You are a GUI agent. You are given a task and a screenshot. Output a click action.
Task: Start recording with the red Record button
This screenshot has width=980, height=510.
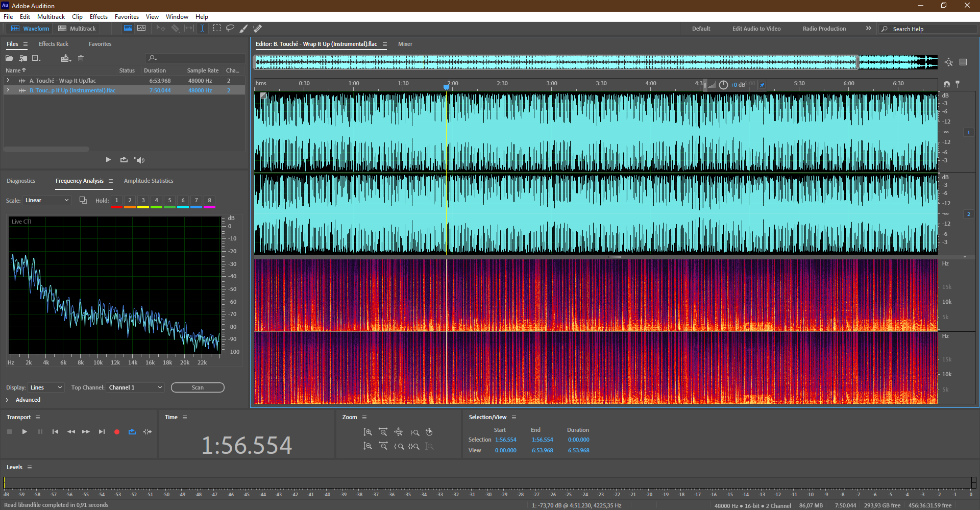tap(117, 432)
